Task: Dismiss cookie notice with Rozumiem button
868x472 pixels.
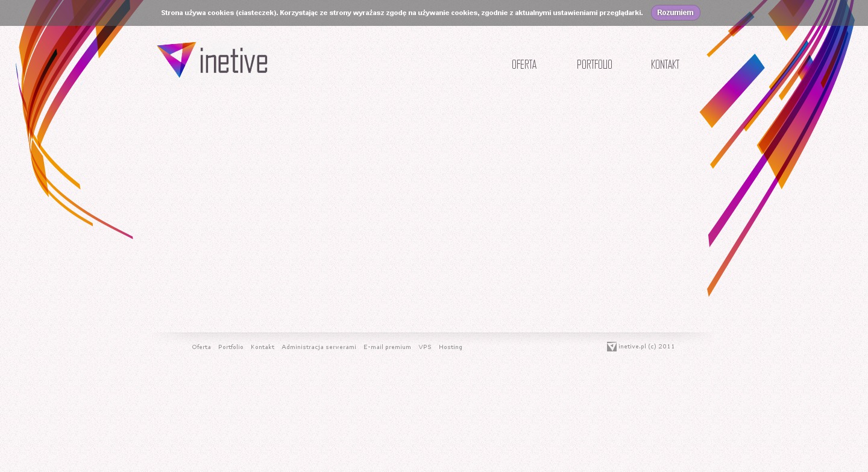Action: [x=675, y=13]
